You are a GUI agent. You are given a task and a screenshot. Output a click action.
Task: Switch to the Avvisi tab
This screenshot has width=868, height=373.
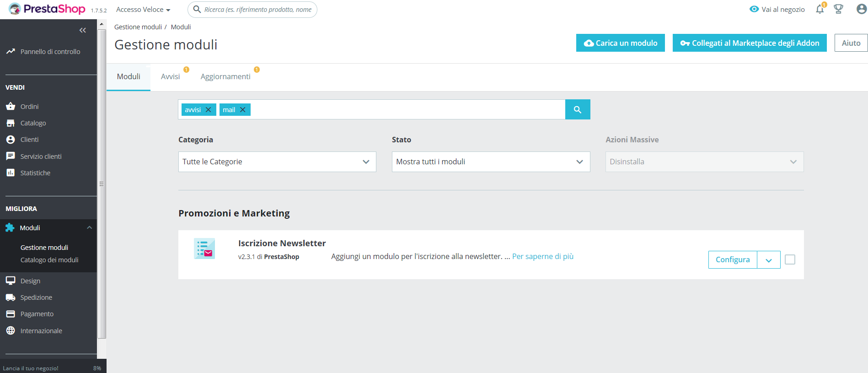170,76
